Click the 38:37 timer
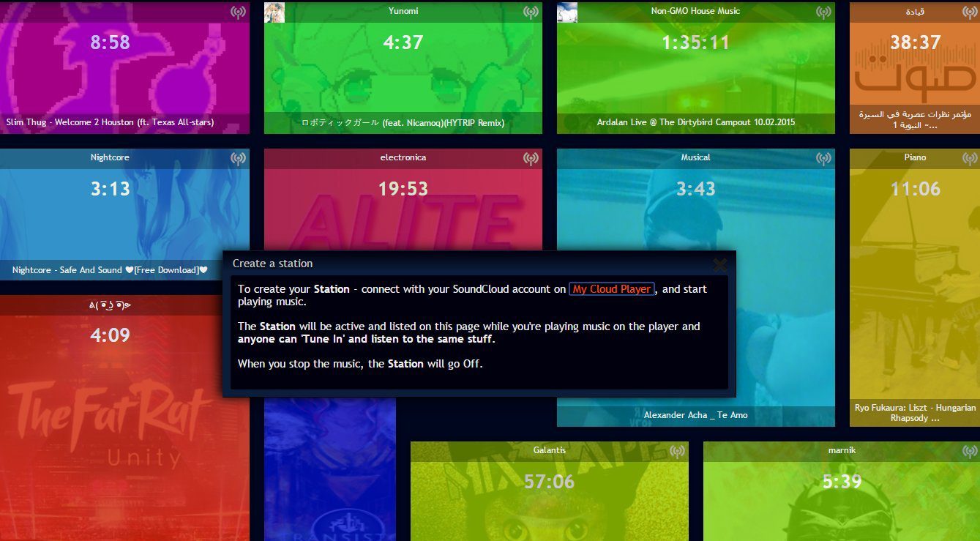The width and height of the screenshot is (980, 541). [x=915, y=42]
